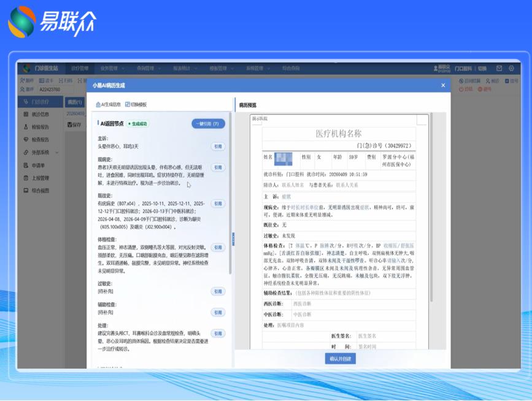Click the red circular icon beside power
Screen dimensions: 532x401
(x=480, y=89)
